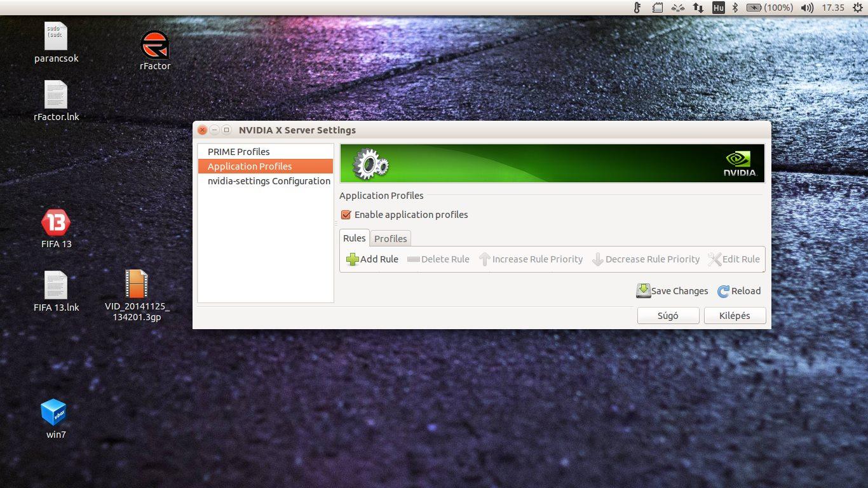Reload the application profiles configuration
868x488 pixels.
click(x=739, y=291)
